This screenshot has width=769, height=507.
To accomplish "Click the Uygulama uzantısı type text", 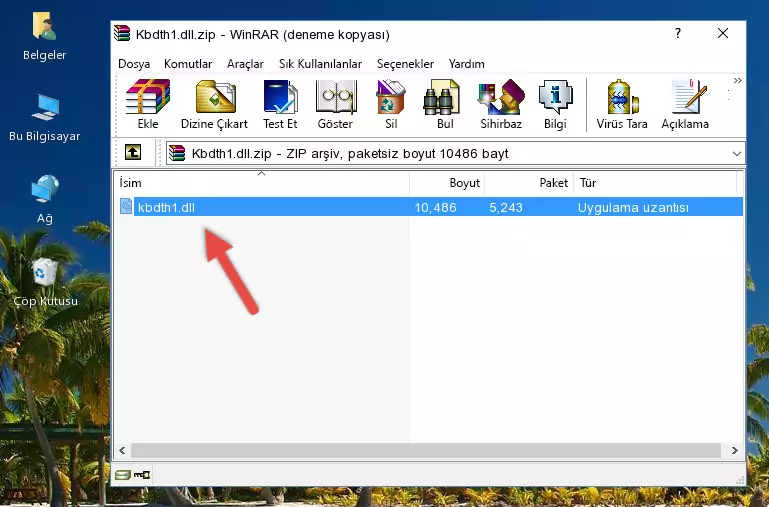I will coord(633,207).
